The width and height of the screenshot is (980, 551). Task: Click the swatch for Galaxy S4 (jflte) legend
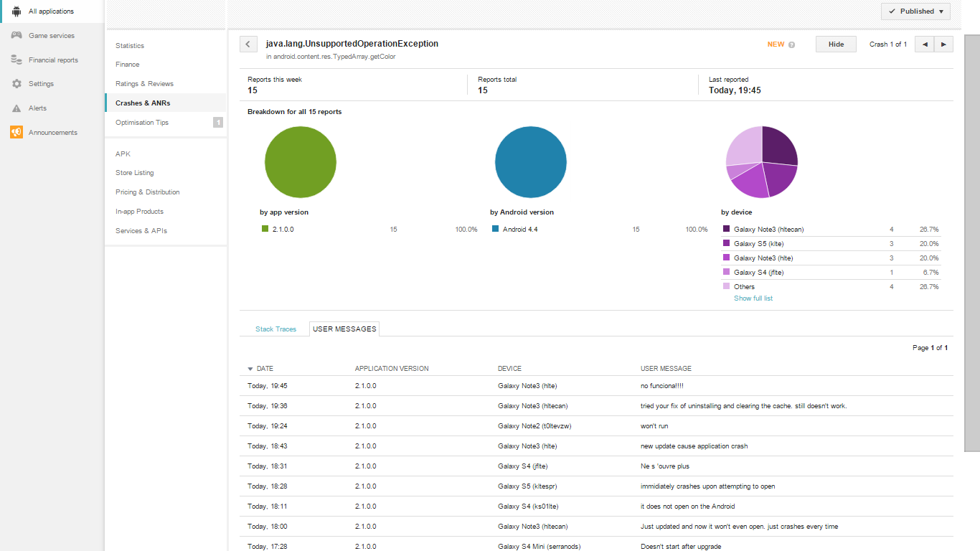click(727, 273)
